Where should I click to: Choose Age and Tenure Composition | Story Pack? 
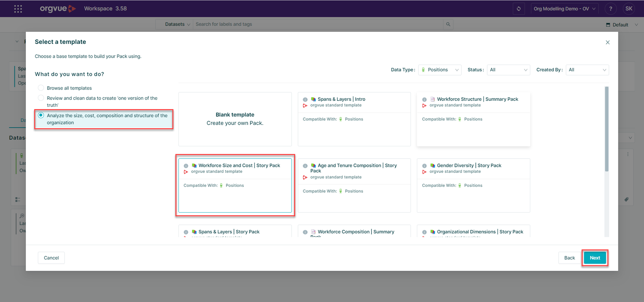click(354, 185)
